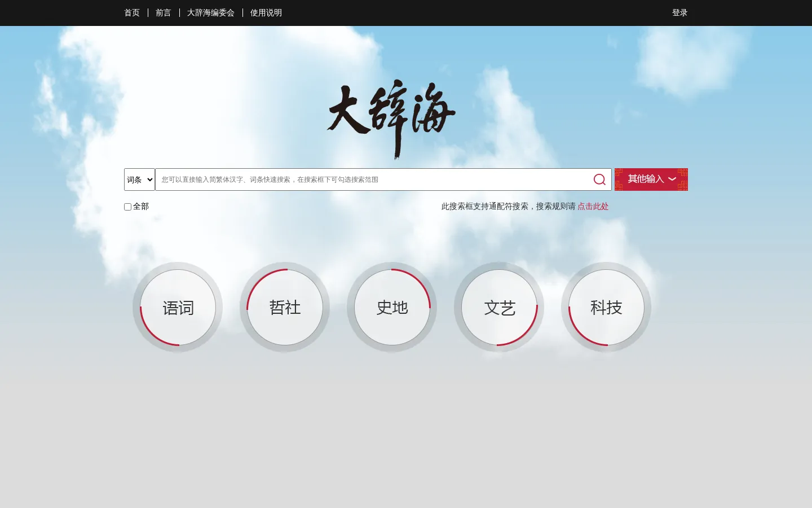
Task: Open the 史地 category circle
Action: tap(392, 307)
